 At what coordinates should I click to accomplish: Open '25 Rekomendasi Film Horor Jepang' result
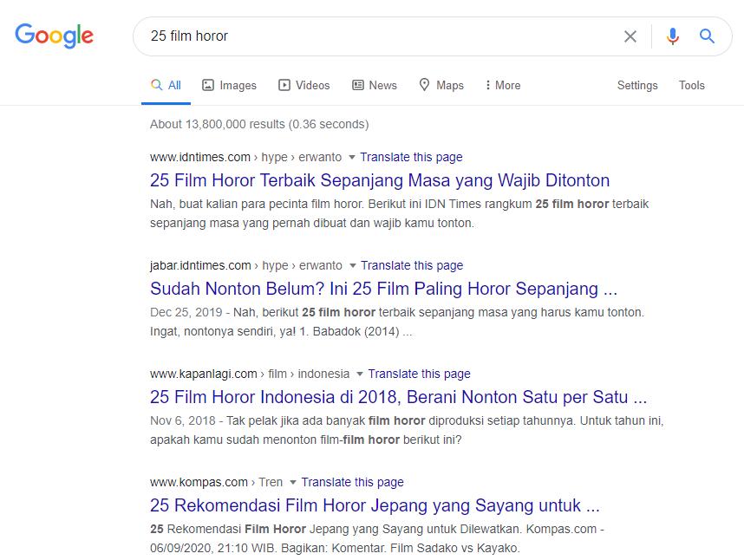(375, 505)
